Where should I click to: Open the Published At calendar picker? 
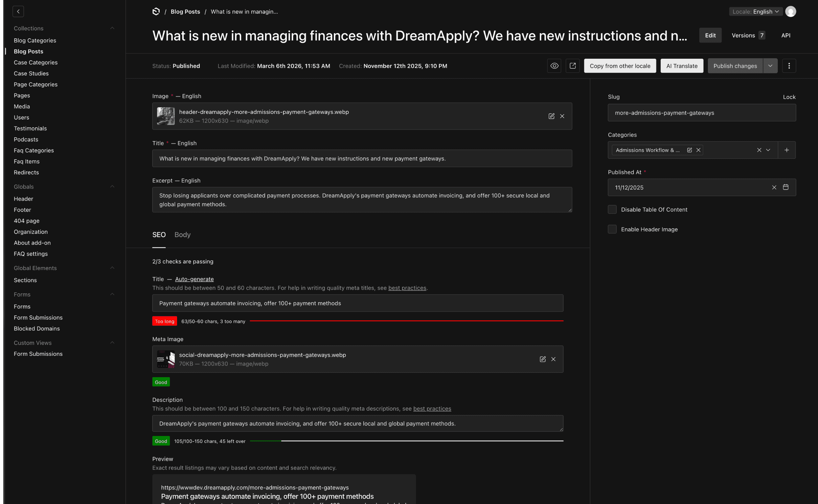(x=786, y=187)
